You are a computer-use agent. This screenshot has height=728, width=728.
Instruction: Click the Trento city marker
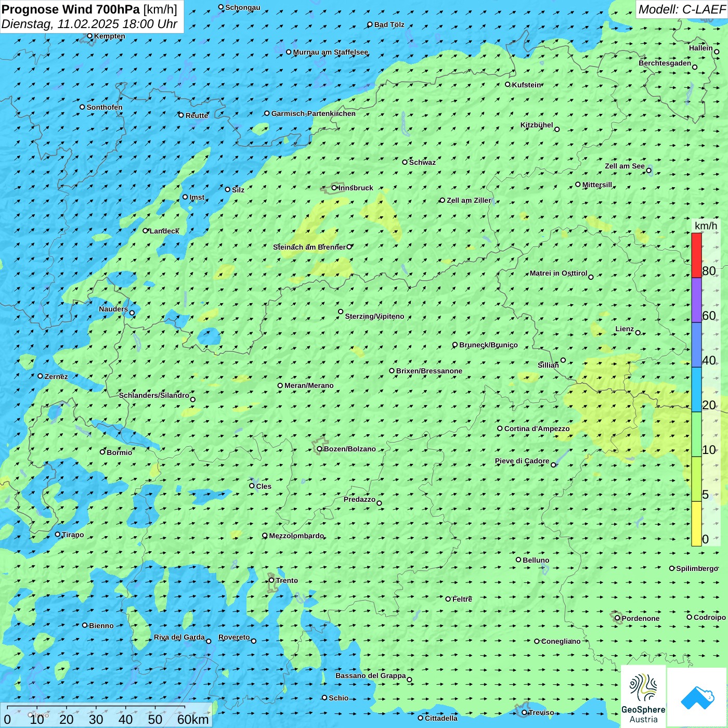[x=271, y=580]
